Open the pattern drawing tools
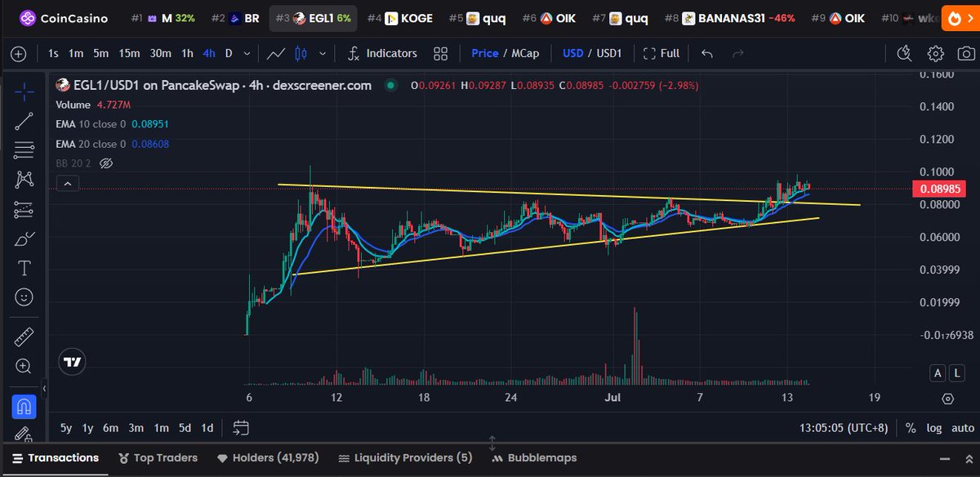The height and width of the screenshot is (477, 980). point(24,179)
